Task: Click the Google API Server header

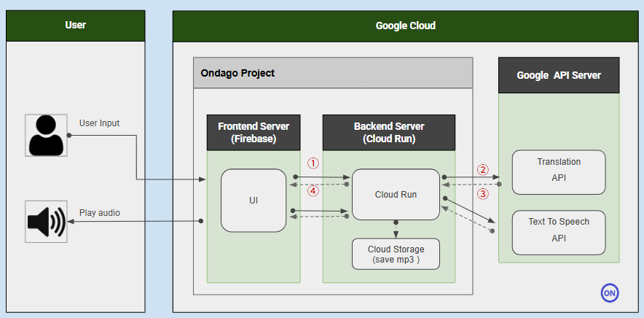Action: [x=559, y=75]
